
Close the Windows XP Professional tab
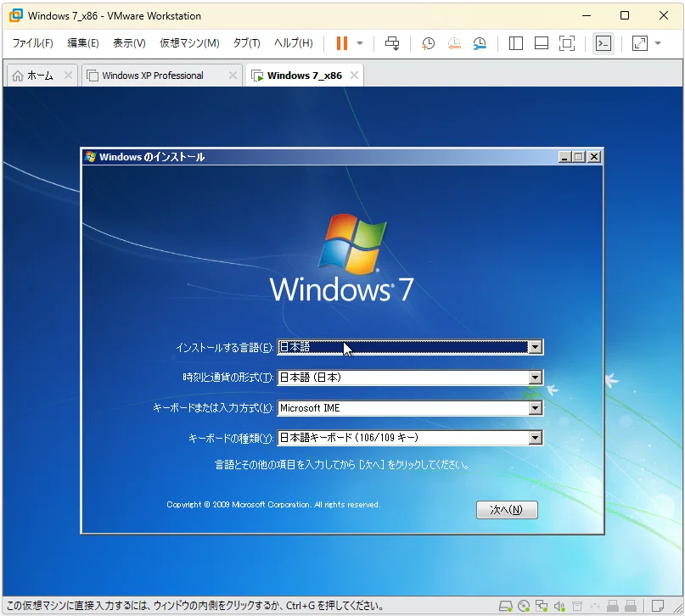point(233,75)
